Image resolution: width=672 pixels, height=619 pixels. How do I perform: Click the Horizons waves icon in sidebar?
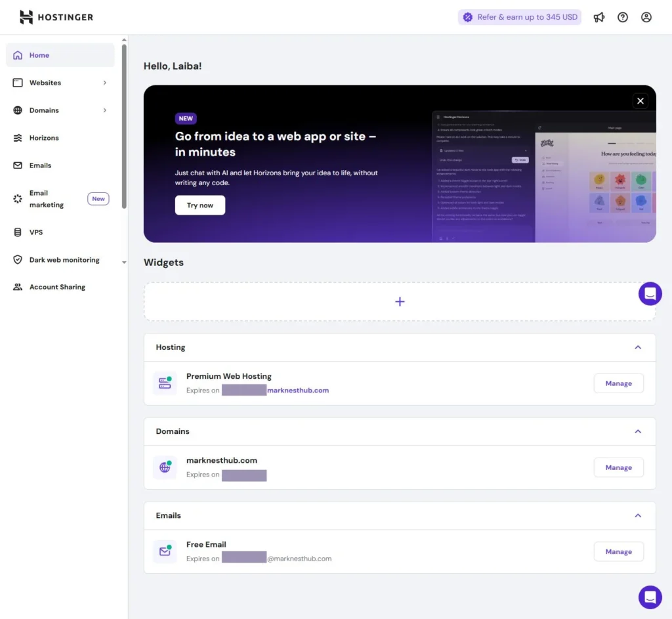18,138
